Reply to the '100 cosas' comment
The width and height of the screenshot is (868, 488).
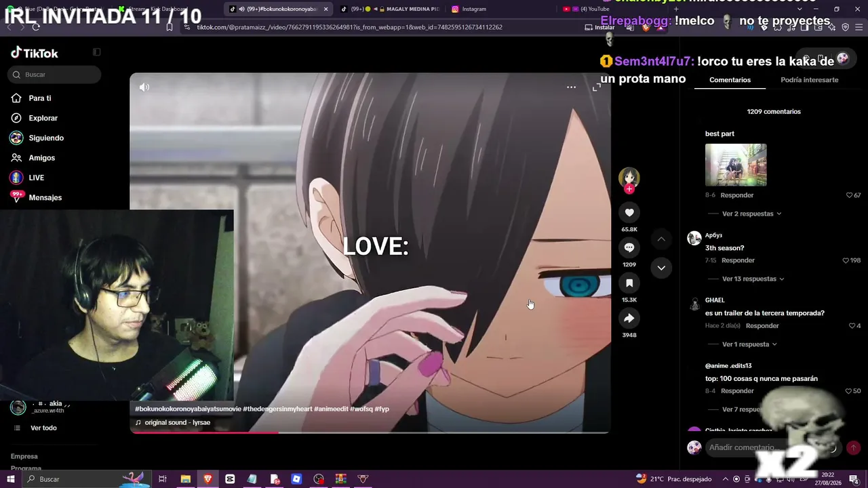coord(737,391)
